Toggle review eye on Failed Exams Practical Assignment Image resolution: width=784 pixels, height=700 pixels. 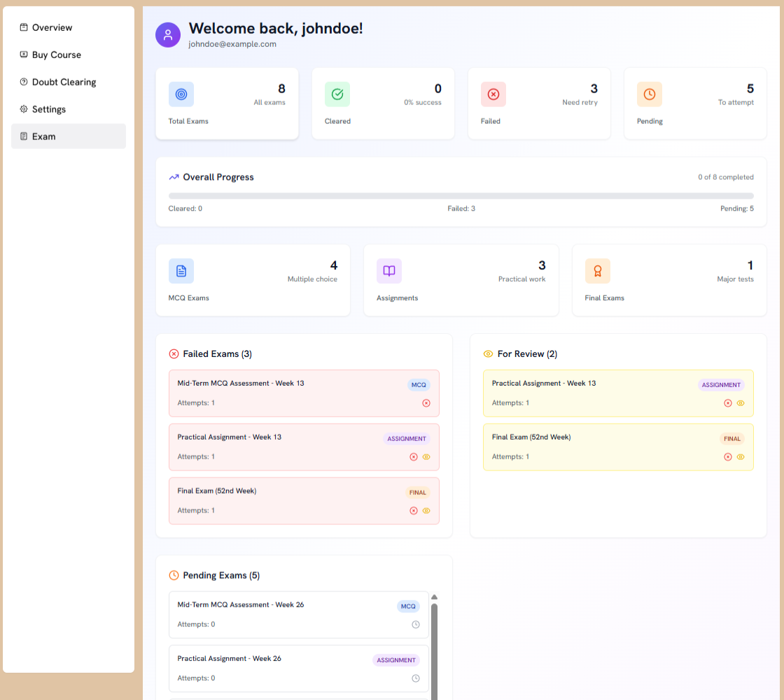point(426,457)
